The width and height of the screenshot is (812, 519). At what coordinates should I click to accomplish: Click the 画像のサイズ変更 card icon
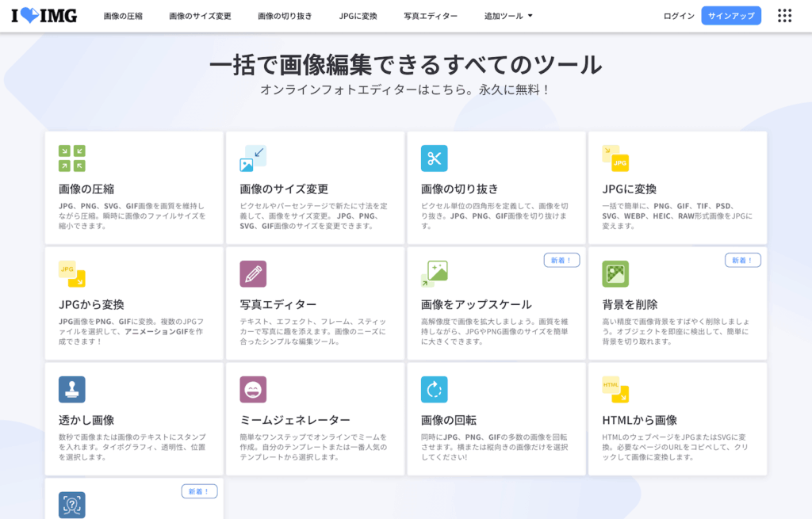pyautogui.click(x=253, y=158)
